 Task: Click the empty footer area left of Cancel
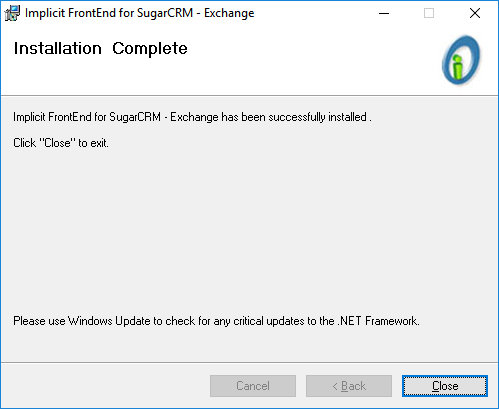click(x=105, y=386)
